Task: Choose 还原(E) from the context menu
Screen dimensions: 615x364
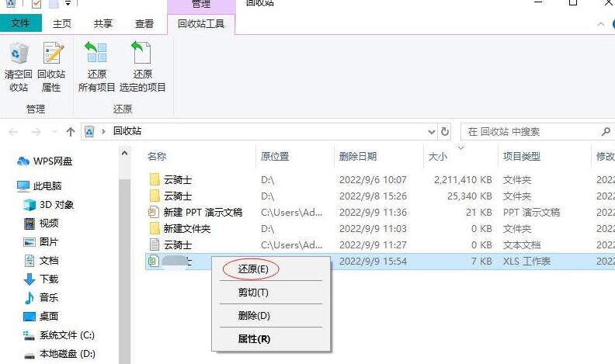Action: point(253,269)
